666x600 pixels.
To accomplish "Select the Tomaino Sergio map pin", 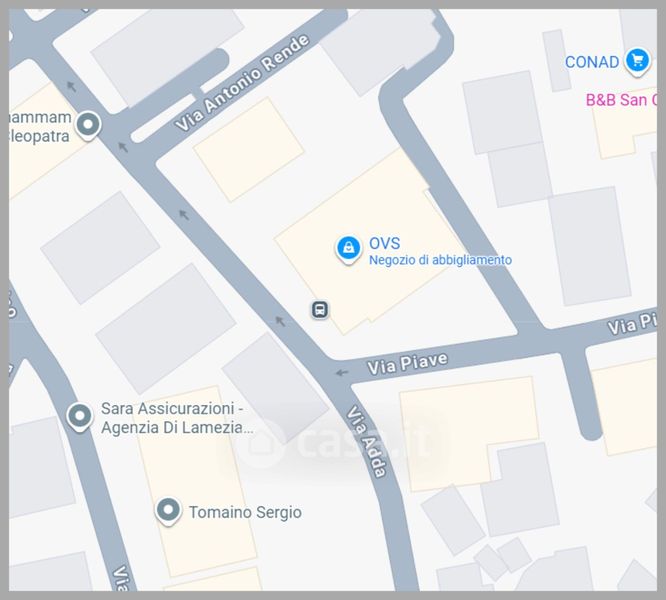I will tap(168, 511).
